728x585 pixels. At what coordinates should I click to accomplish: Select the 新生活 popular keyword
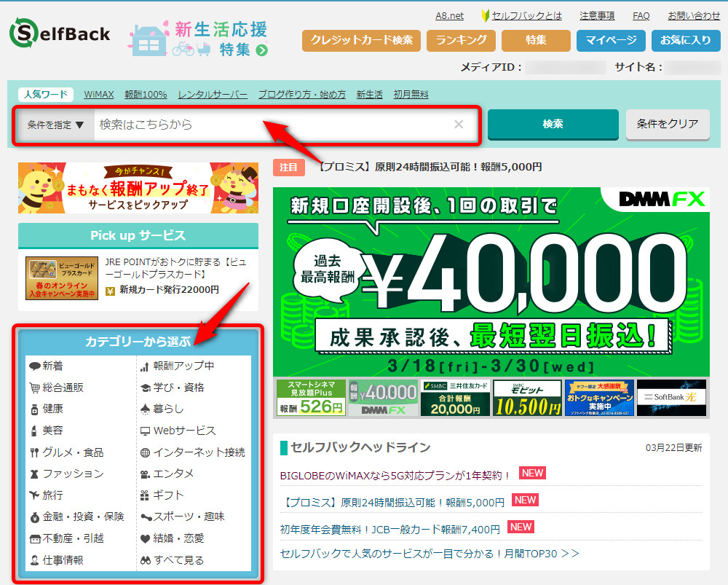point(370,94)
